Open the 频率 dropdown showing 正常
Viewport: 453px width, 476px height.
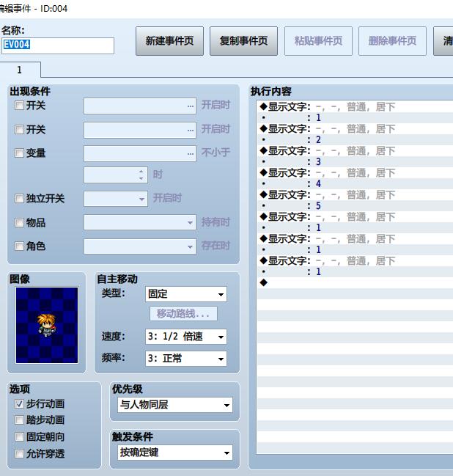pos(186,359)
